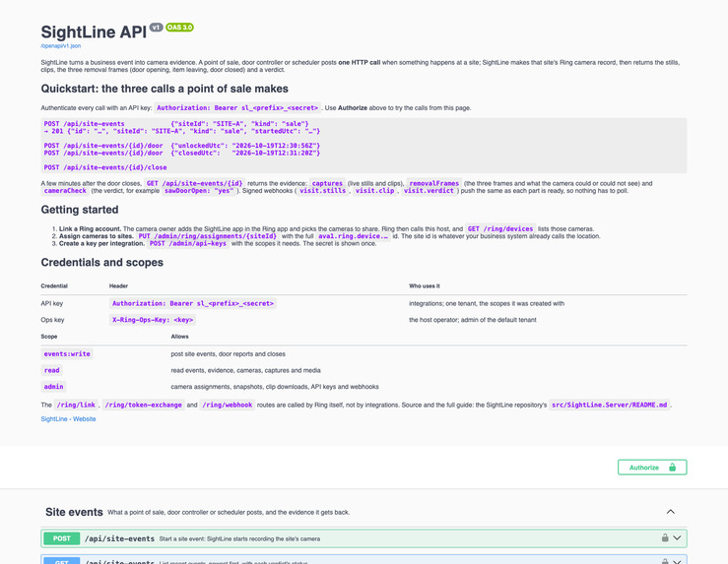Click the /ring/link route code
The width and height of the screenshot is (728, 564).
[x=76, y=405]
